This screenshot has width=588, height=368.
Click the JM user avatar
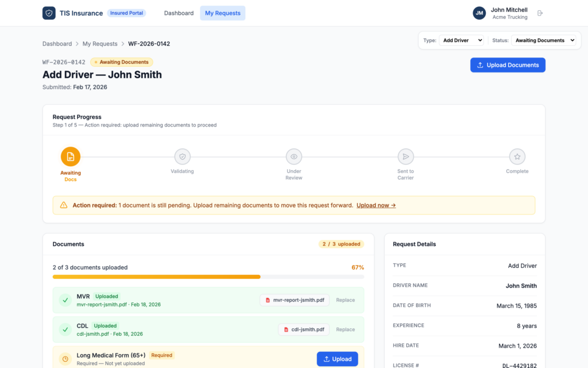479,13
